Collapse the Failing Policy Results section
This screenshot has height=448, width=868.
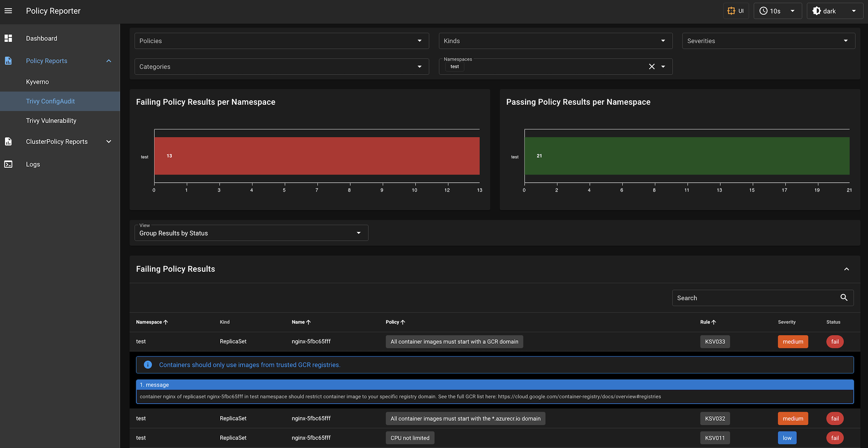(x=846, y=269)
